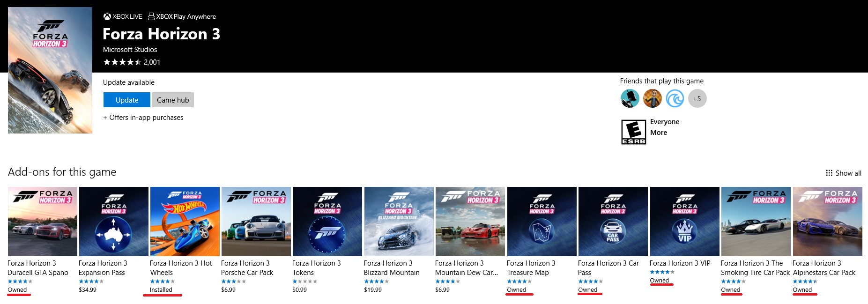Image resolution: width=868 pixels, height=304 pixels.
Task: Open Treasure Map add-on icon
Action: pyautogui.click(x=542, y=222)
